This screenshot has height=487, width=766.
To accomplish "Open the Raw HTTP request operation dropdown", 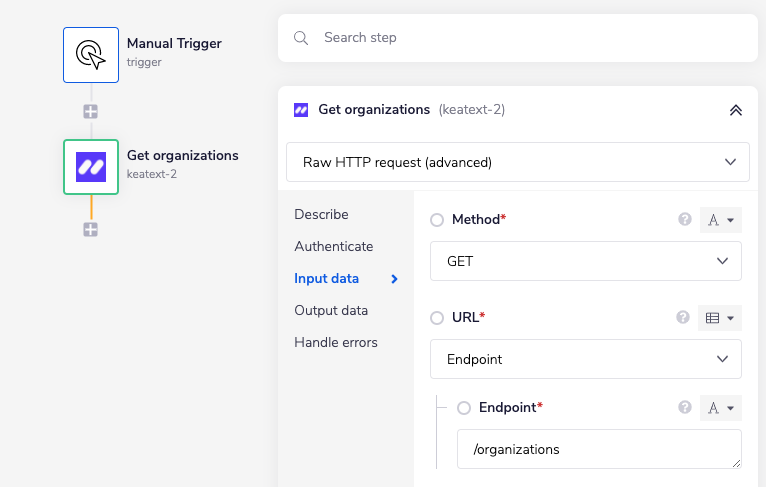I will [x=517, y=162].
